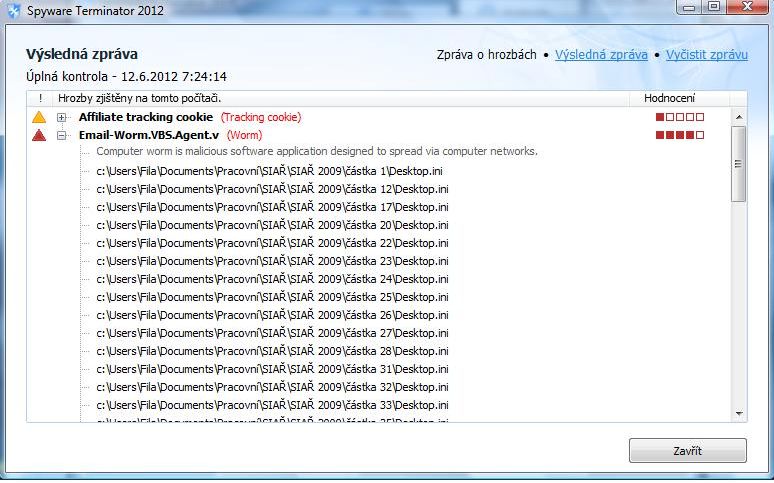
Task: Select path ending 'částka 28\Desktop.ini'
Action: click(272, 351)
